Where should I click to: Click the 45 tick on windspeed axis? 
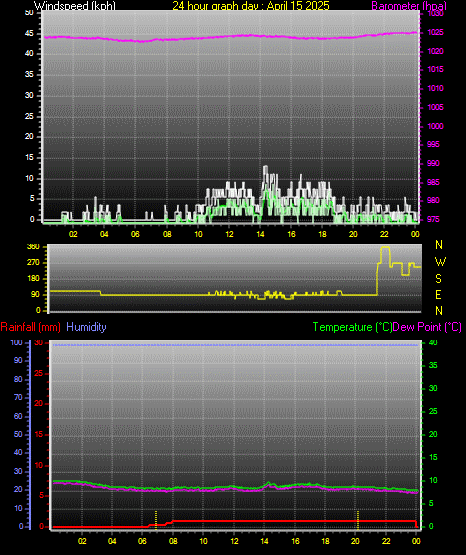(29, 34)
